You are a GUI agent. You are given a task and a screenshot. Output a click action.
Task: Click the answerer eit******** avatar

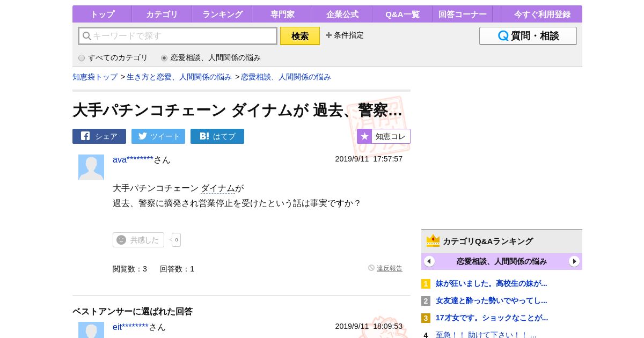[x=91, y=330]
